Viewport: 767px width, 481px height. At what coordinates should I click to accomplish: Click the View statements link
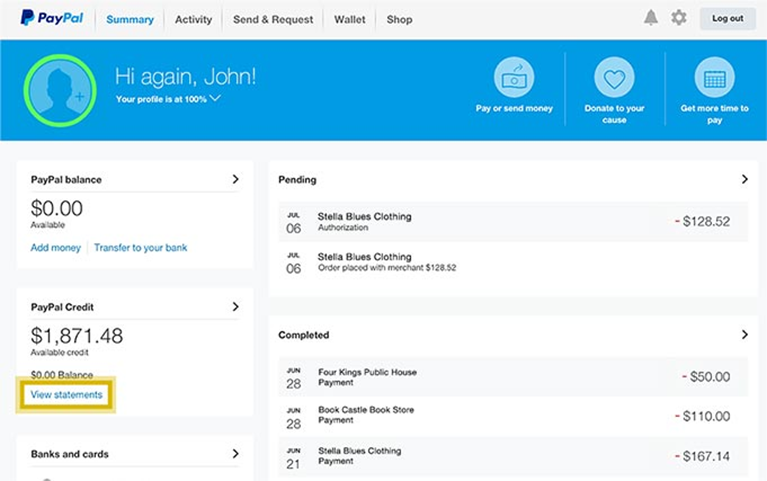point(66,395)
